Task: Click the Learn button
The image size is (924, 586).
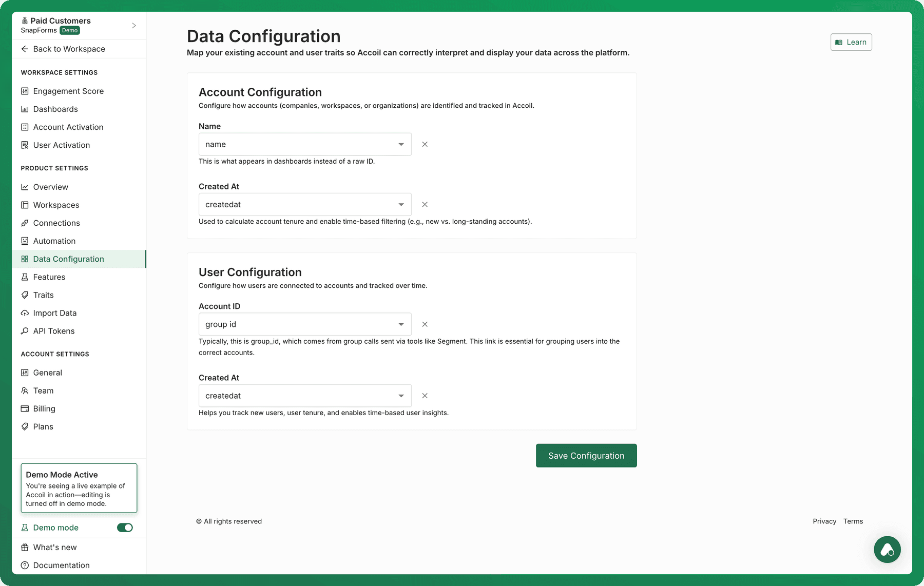Action: coord(851,42)
